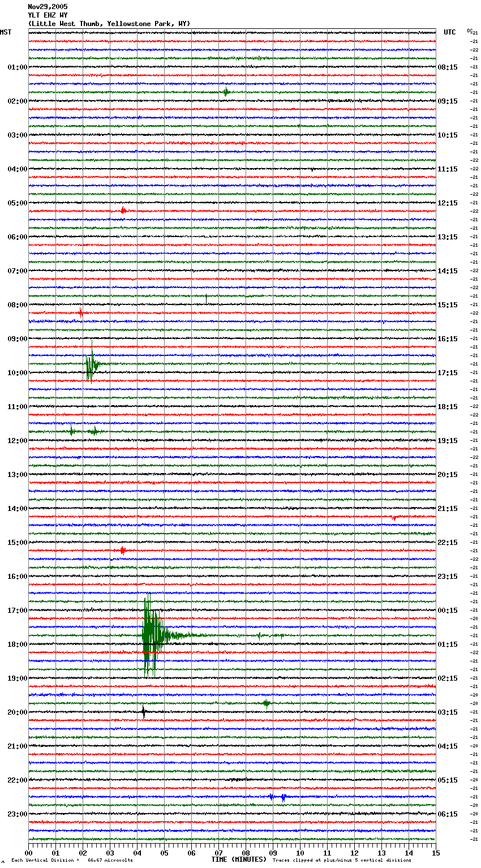Select the station code YLT EHZ WY
The image size is (481, 868).
pos(48,15)
